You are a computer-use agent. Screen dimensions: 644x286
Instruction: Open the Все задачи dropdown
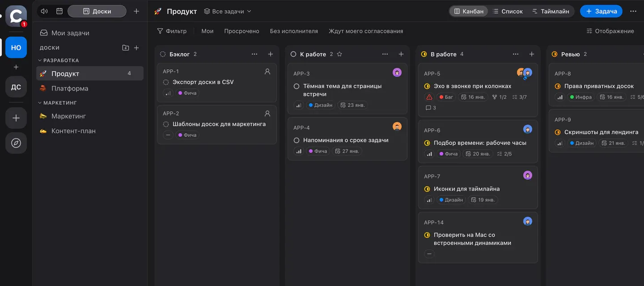coord(228,11)
